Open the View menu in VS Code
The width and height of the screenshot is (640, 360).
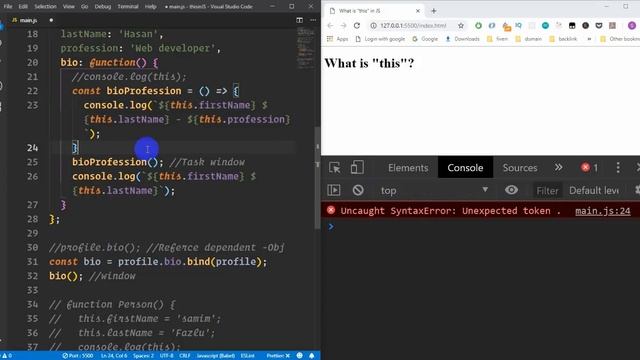[x=69, y=7]
